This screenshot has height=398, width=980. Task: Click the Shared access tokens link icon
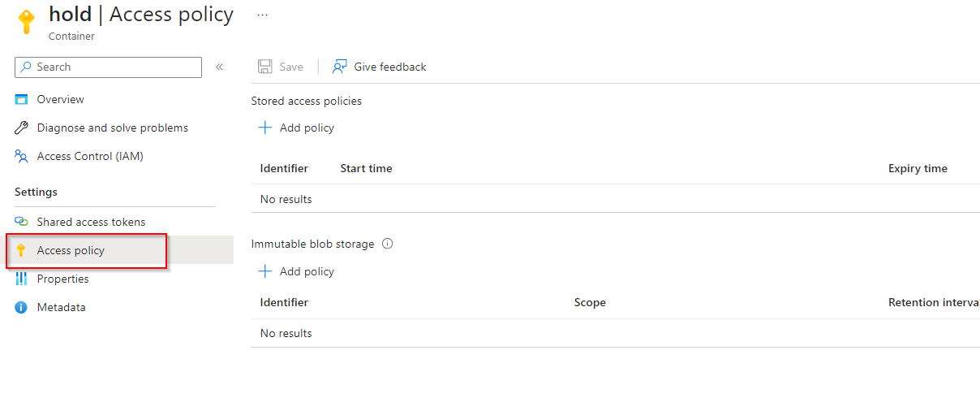pos(22,222)
